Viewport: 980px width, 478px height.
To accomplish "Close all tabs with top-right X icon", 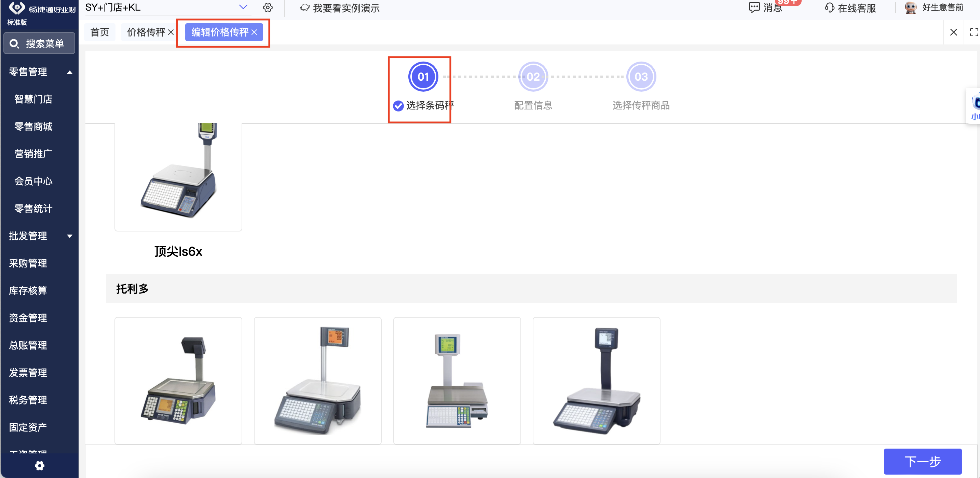I will pyautogui.click(x=954, y=32).
